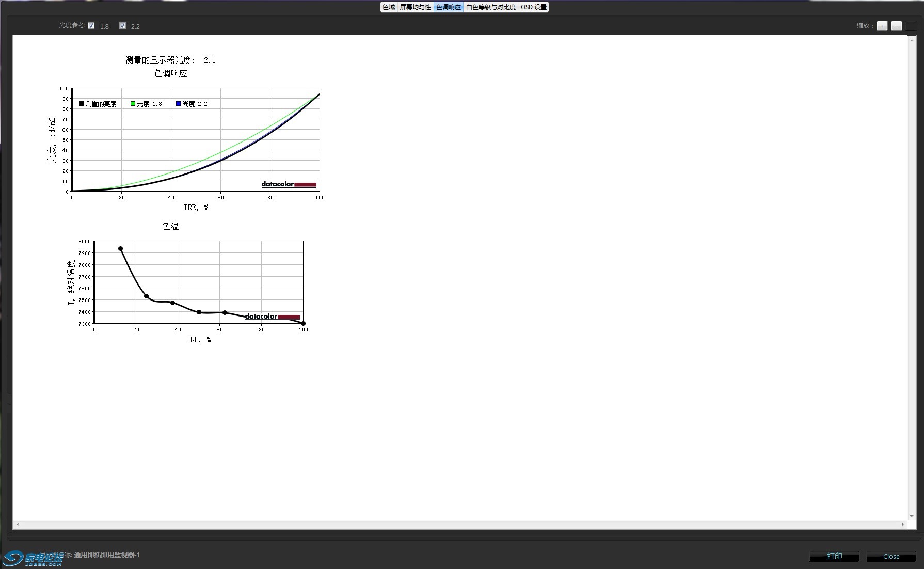Image resolution: width=924 pixels, height=569 pixels.
Task: Uncheck the 2.2 gamma reference checkbox
Action: click(122, 26)
